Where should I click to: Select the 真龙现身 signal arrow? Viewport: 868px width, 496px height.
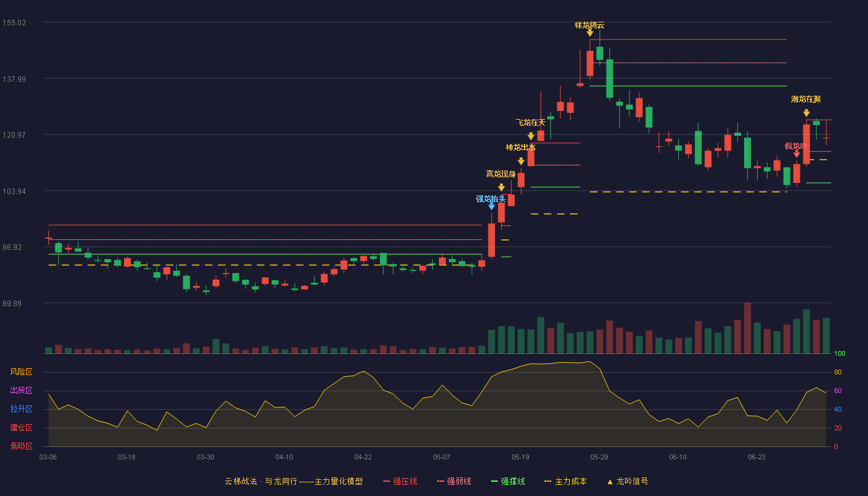501,187
